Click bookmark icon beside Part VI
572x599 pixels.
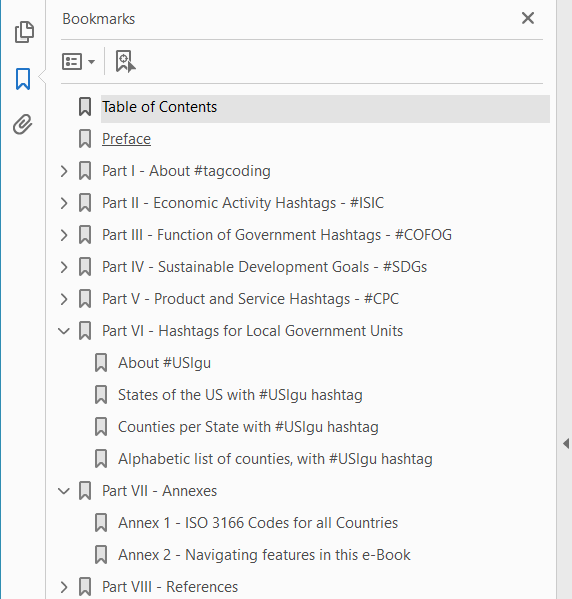85,331
